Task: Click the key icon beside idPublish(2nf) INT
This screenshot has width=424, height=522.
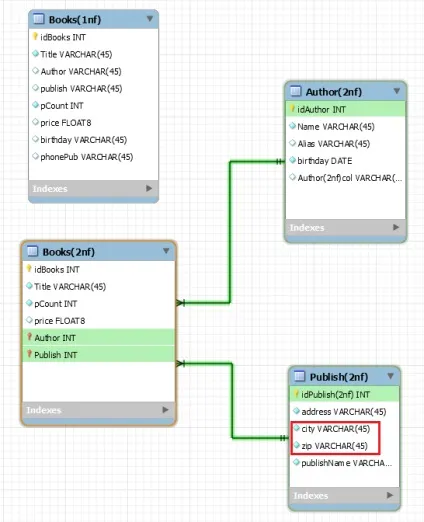Action: point(296,394)
